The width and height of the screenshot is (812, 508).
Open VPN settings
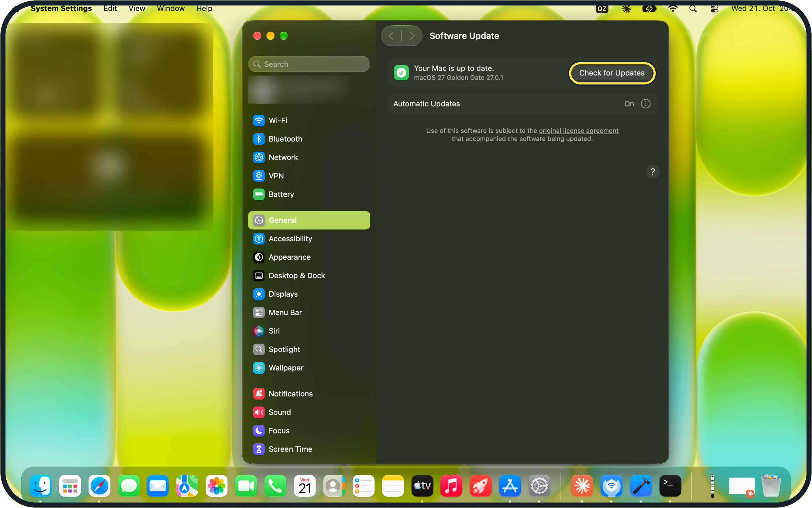309,176
